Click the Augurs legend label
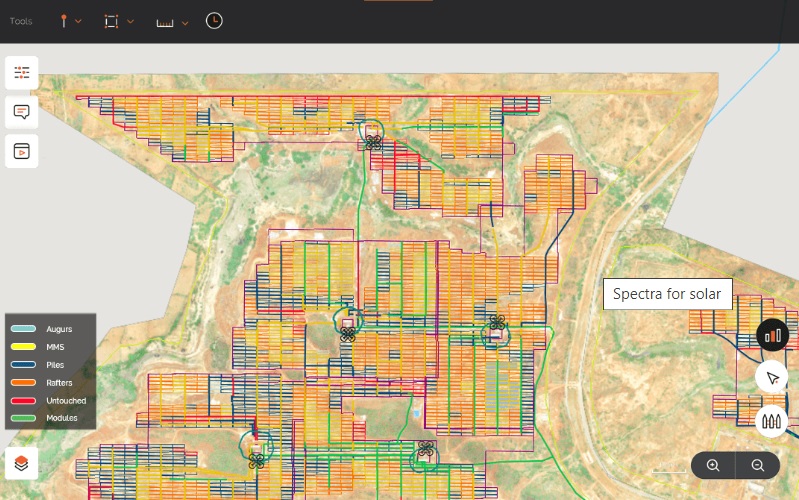 pyautogui.click(x=59, y=329)
